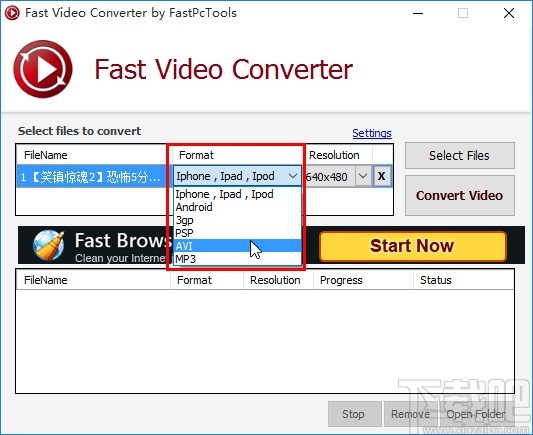Pick PSP format option
Image resolution: width=533 pixels, height=435 pixels.
point(237,233)
